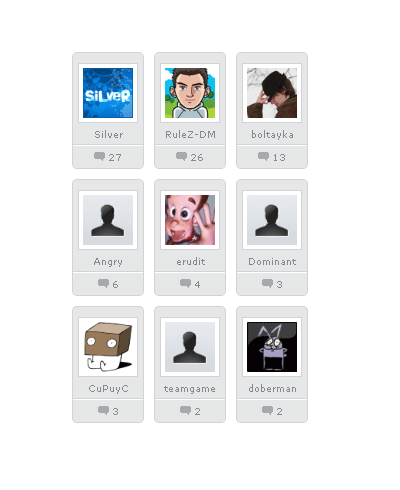Visit the boltayka profile name
The width and height of the screenshot is (400, 490).
tap(272, 135)
